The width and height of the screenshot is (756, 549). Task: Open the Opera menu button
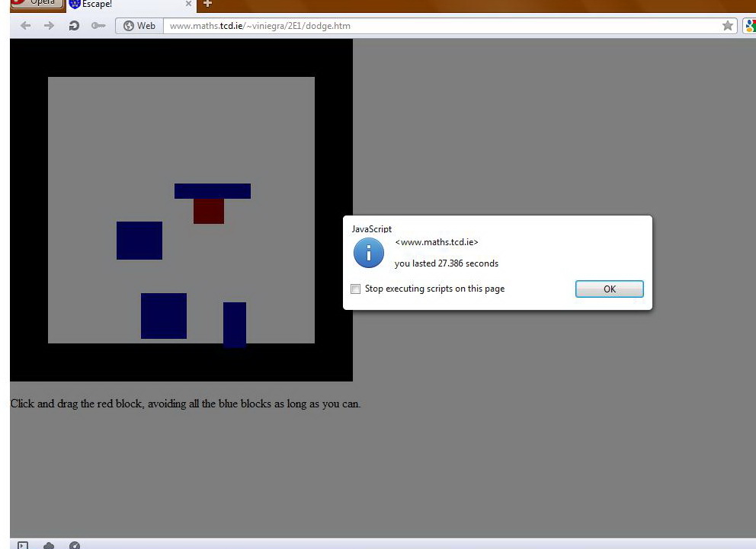pyautogui.click(x=37, y=3)
